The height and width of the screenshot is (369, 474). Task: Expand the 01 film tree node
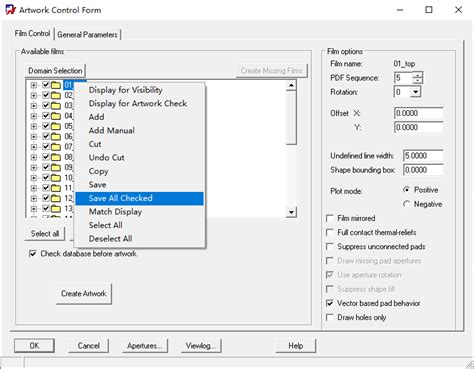pyautogui.click(x=34, y=85)
